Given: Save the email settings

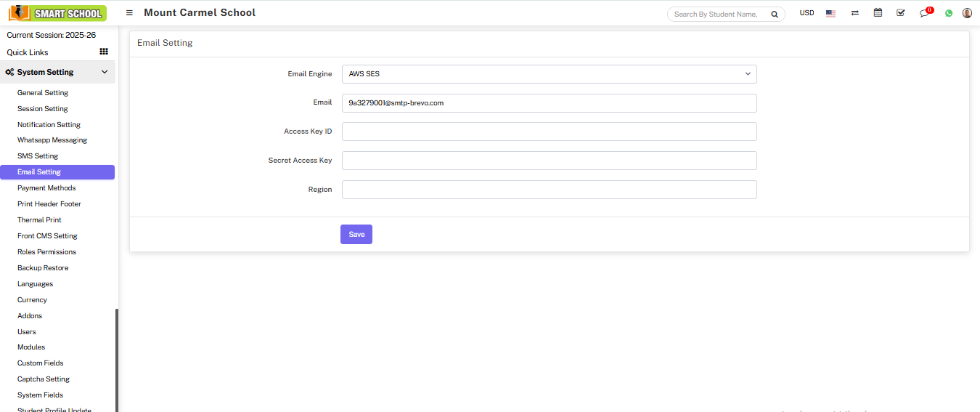Looking at the screenshot, I should [356, 234].
